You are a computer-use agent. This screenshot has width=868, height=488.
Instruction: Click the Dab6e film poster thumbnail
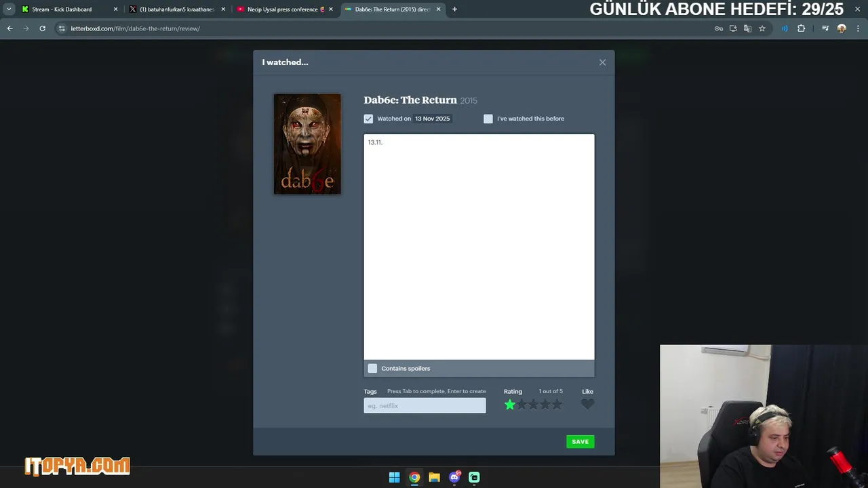click(x=307, y=144)
